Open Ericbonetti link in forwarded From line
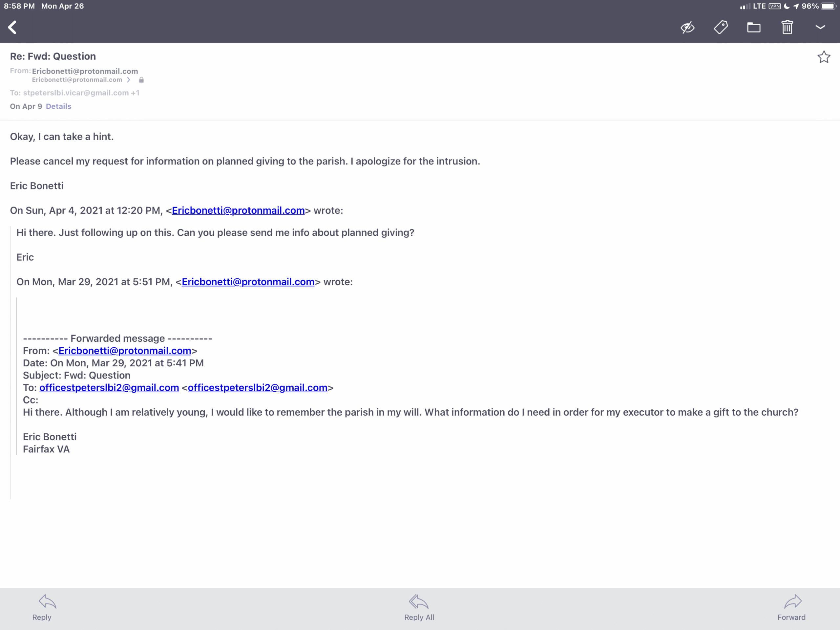This screenshot has height=630, width=840. [x=125, y=351]
